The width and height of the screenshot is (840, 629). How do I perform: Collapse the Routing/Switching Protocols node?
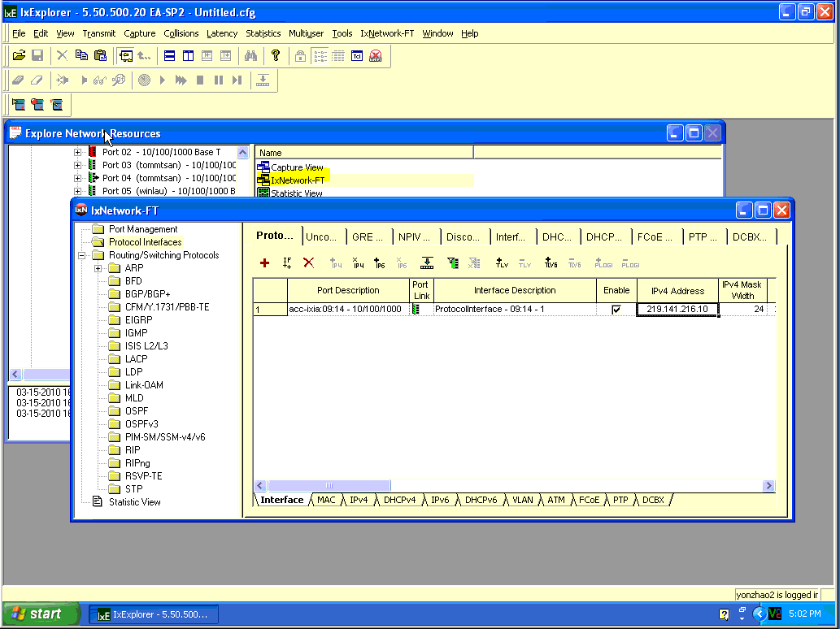[x=82, y=255]
